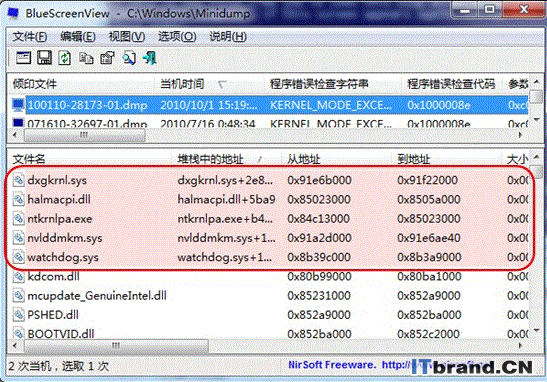Screen dimensions: 547x382
Task: Click the Find magnifier toolbar icon
Action: (129, 58)
